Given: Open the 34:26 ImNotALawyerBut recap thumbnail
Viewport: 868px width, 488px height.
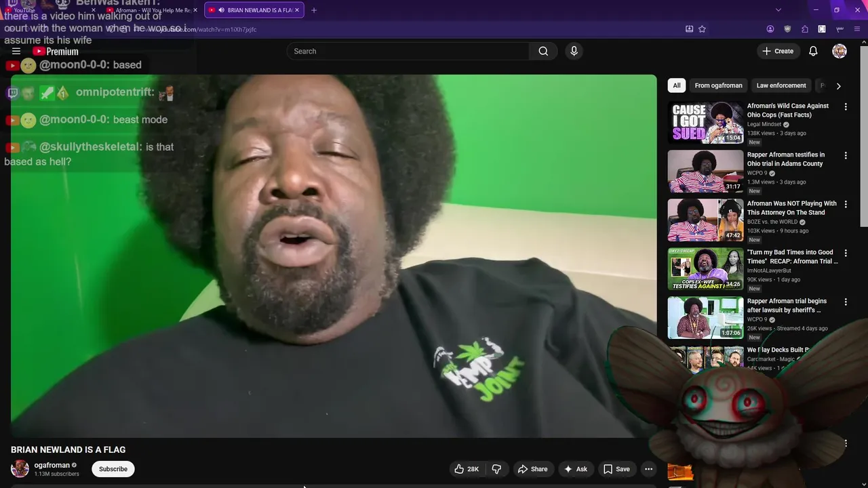Looking at the screenshot, I should (x=705, y=269).
